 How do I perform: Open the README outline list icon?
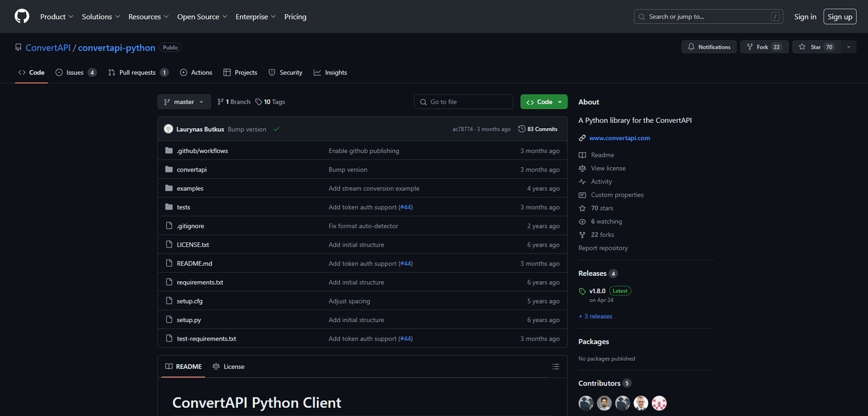[x=556, y=367]
